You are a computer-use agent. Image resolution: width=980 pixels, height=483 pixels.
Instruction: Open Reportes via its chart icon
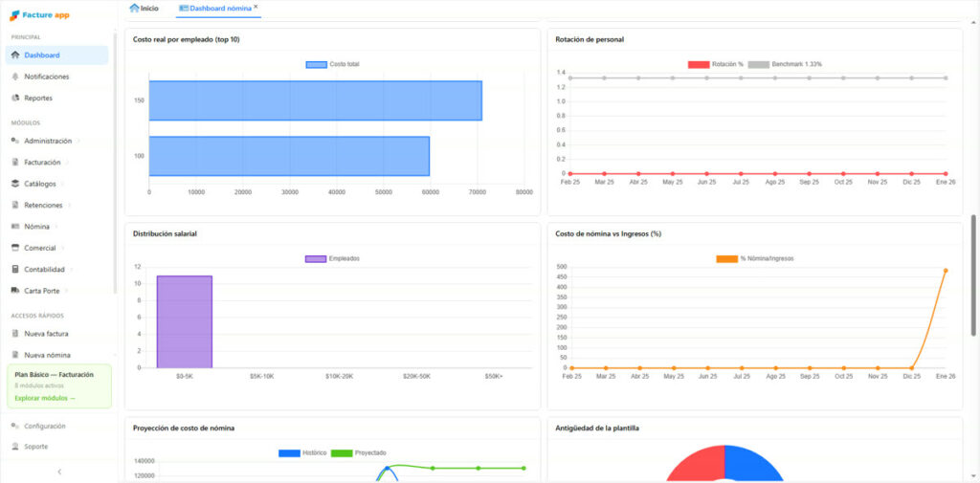tap(15, 99)
